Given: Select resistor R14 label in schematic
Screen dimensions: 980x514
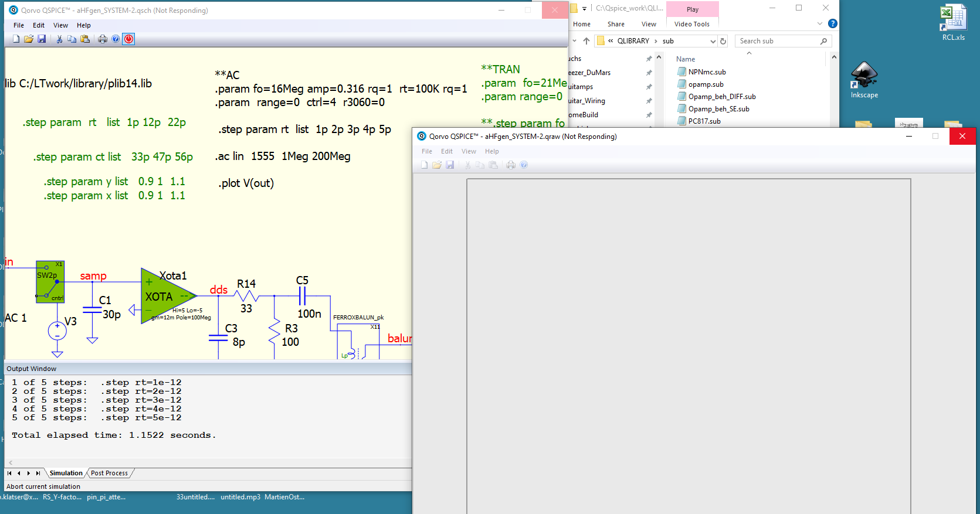Looking at the screenshot, I should click(x=246, y=284).
